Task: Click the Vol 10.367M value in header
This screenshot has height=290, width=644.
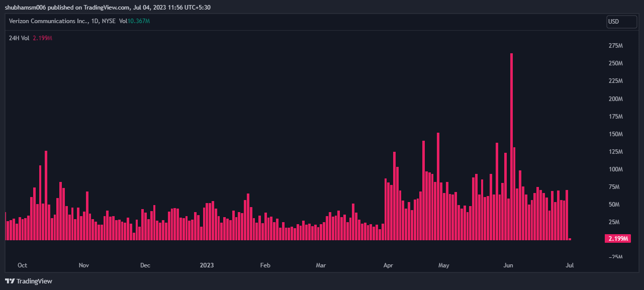Action: pyautogui.click(x=134, y=21)
